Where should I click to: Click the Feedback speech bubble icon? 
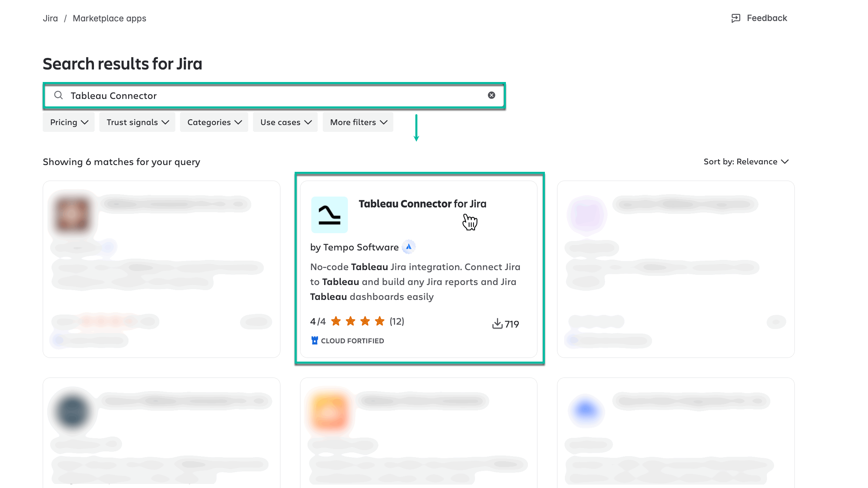pos(735,18)
